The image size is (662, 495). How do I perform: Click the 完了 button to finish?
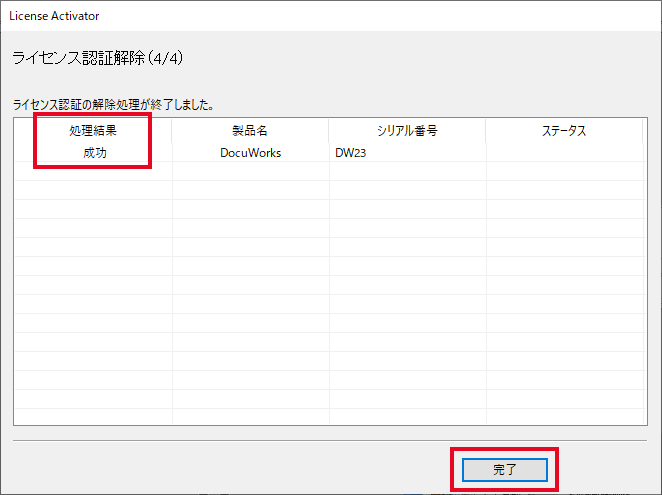505,470
